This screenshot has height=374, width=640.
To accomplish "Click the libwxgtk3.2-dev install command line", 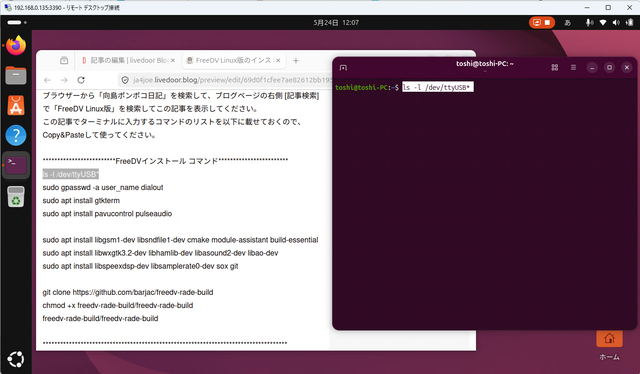I will (160, 253).
